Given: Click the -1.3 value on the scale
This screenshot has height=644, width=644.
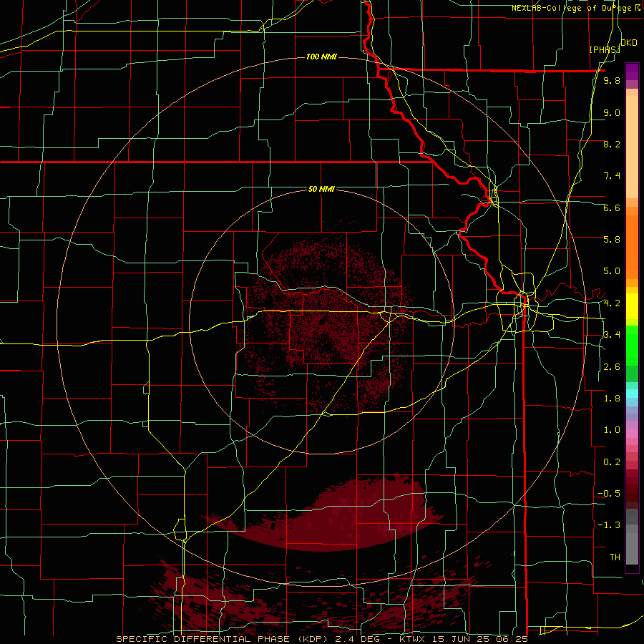Looking at the screenshot, I should 609,525.
